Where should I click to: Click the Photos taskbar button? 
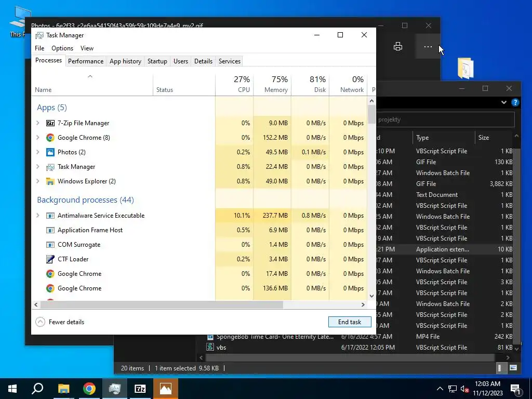(166, 389)
